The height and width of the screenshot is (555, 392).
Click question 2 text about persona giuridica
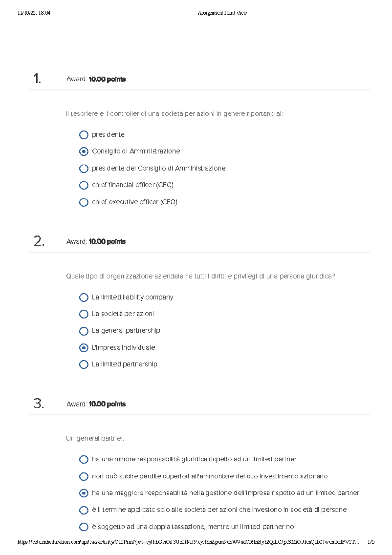tap(200, 276)
